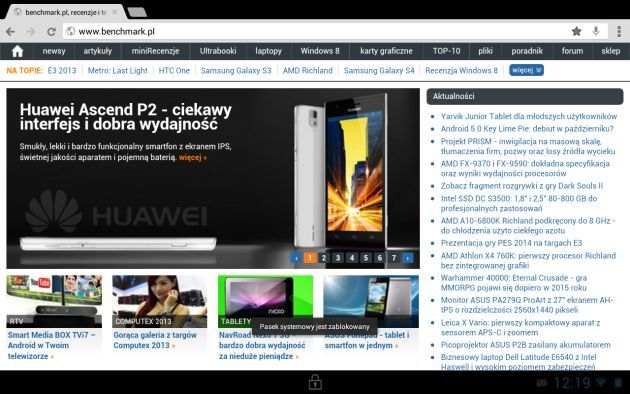Open the laptopy section
The width and height of the screenshot is (630, 394).
tap(268, 51)
